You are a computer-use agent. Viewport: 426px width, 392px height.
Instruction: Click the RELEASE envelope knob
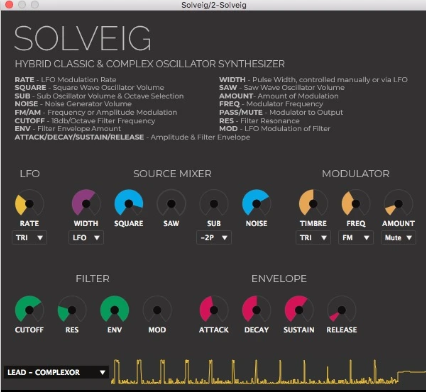pyautogui.click(x=342, y=310)
